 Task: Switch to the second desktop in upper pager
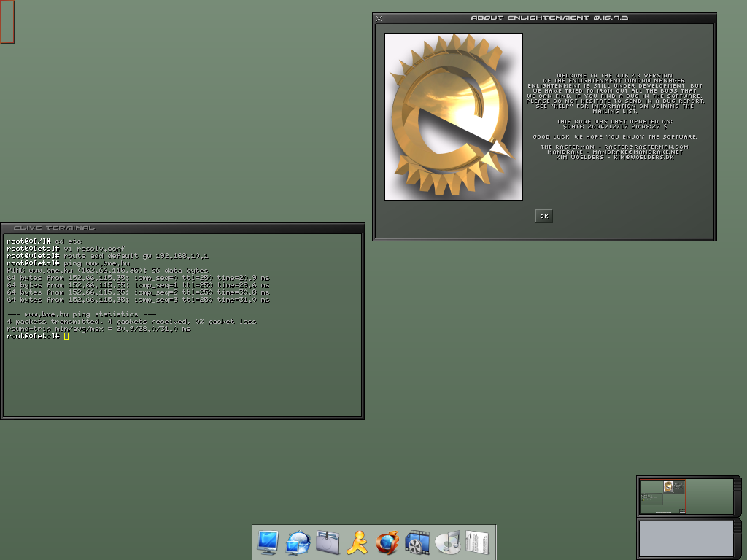tap(709, 497)
